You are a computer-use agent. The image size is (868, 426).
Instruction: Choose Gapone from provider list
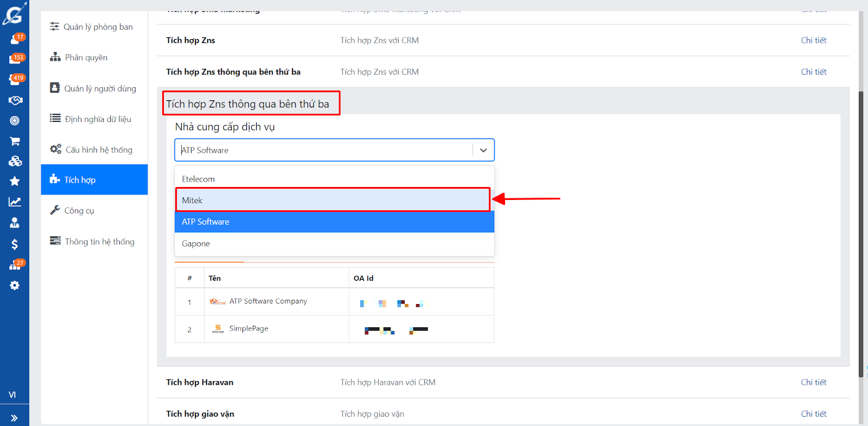click(x=334, y=243)
